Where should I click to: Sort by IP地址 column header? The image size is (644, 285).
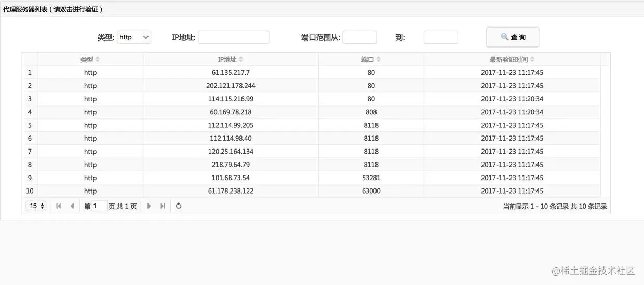pyautogui.click(x=231, y=60)
